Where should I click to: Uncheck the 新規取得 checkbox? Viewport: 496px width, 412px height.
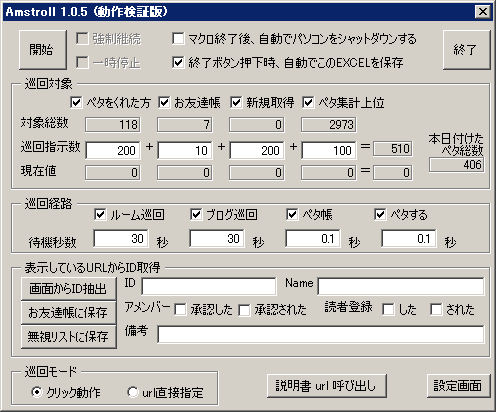click(236, 102)
